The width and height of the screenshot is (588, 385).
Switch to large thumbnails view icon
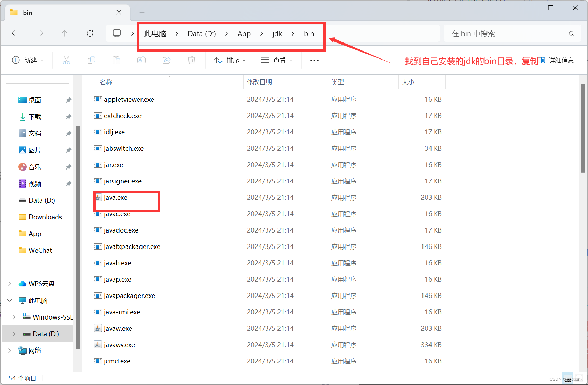[579, 378]
